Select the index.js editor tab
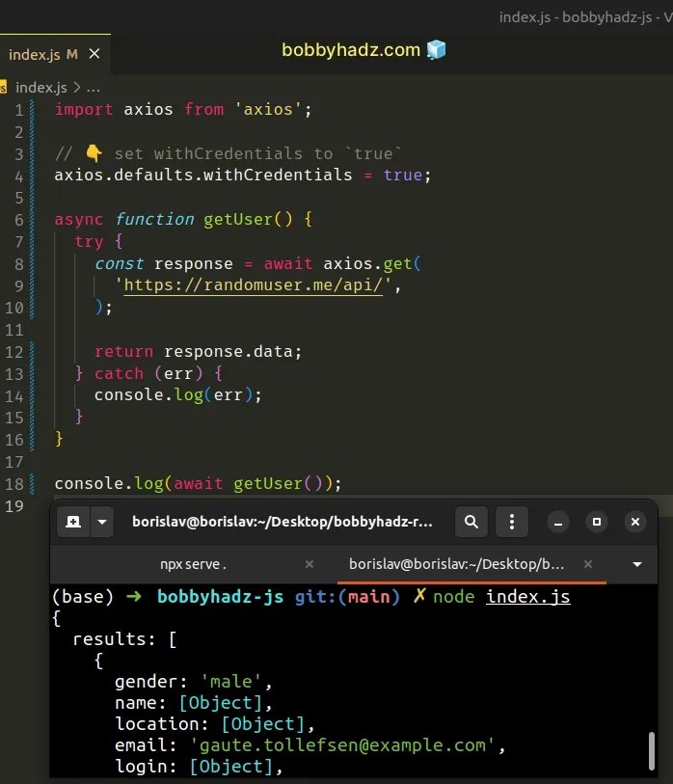The image size is (673, 784). point(55,53)
